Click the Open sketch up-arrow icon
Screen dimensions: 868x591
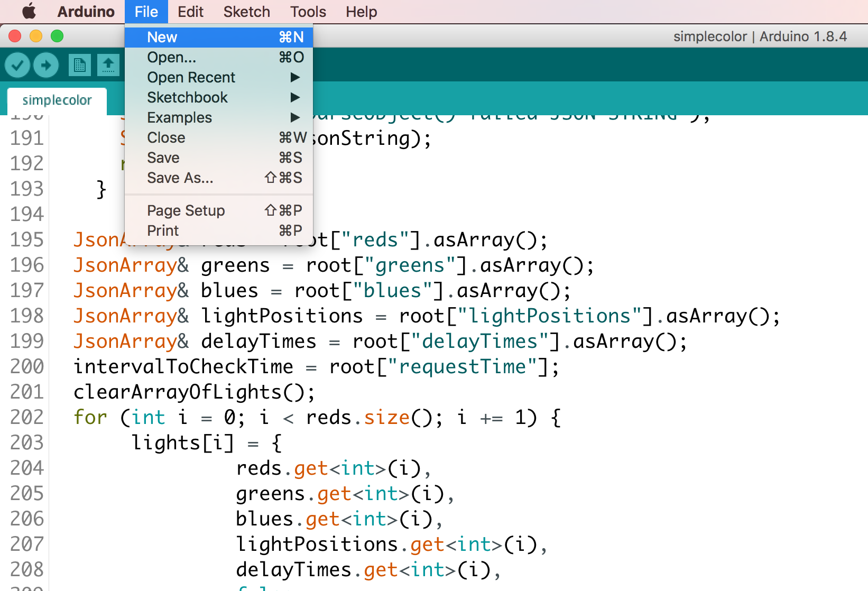108,66
